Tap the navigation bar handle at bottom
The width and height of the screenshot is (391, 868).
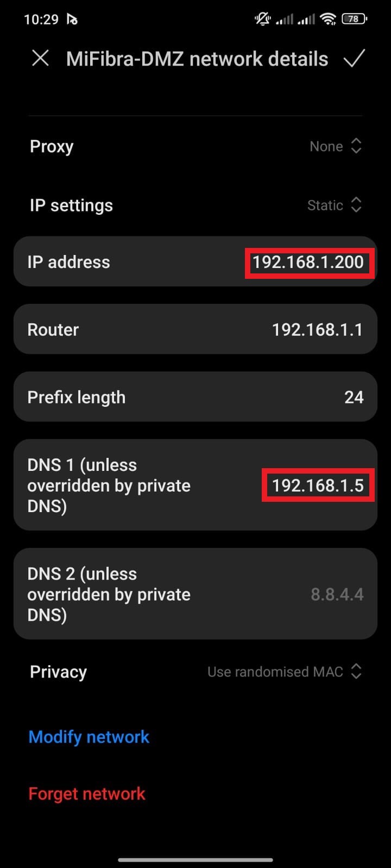click(x=195, y=860)
